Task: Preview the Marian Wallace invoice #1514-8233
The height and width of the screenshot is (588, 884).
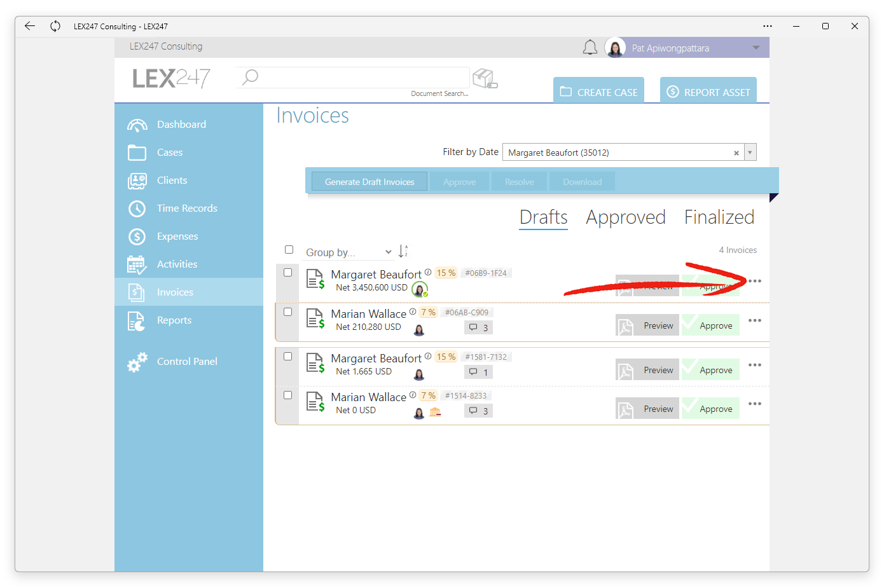Action: pos(647,409)
